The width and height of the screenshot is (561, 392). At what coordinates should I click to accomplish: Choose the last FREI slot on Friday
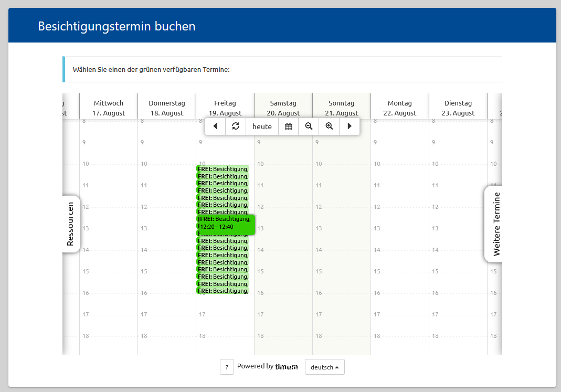[x=223, y=291]
